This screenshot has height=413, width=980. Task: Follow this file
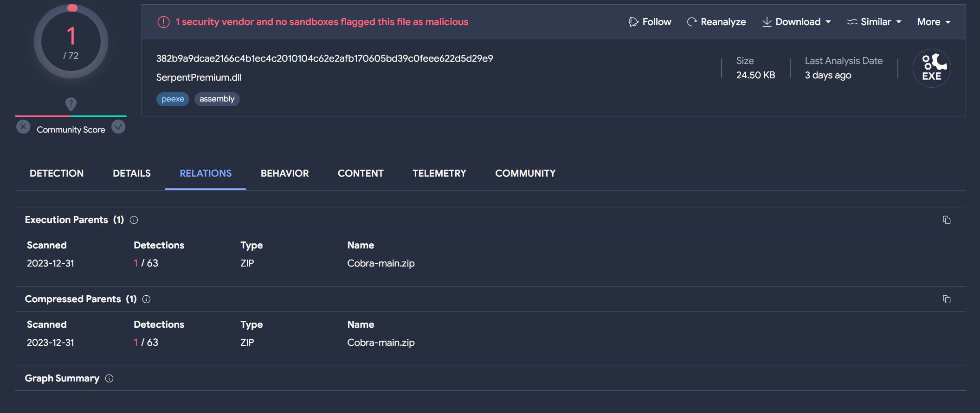pyautogui.click(x=650, y=22)
